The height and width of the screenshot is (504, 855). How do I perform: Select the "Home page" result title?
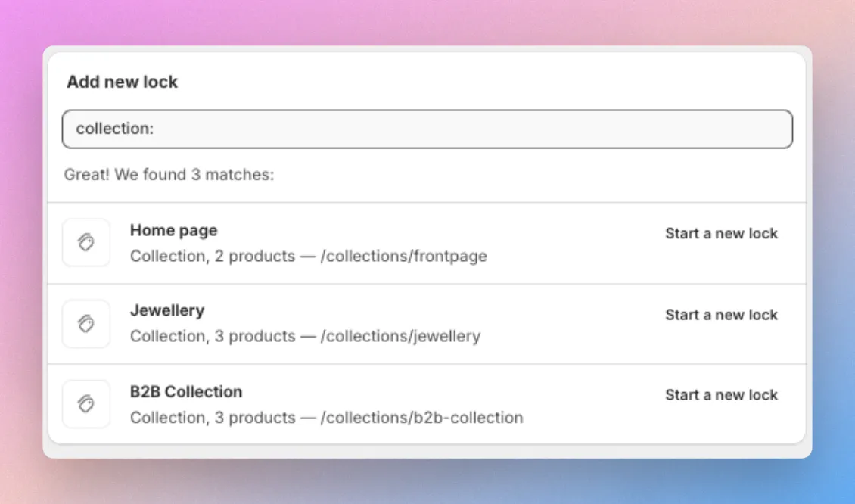tap(173, 231)
